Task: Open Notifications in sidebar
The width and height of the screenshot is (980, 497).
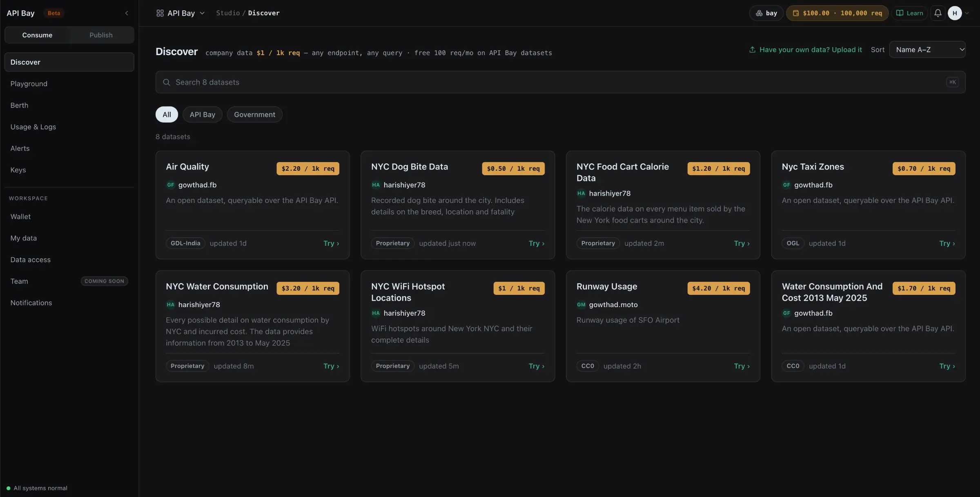Action: (x=69, y=303)
